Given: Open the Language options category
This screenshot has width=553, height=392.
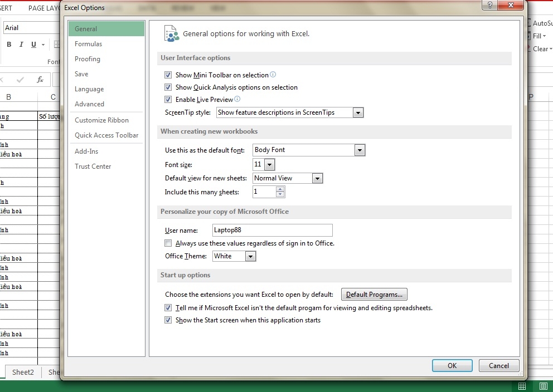Looking at the screenshot, I should tap(106, 89).
